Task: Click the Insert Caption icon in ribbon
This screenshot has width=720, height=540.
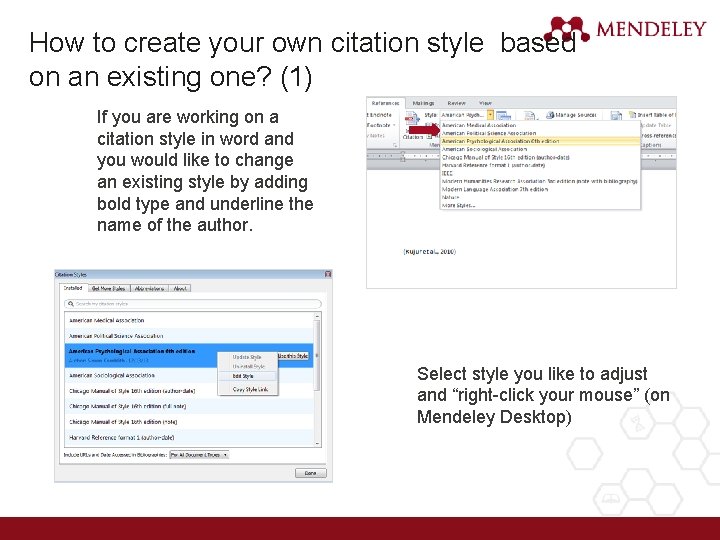Action: (x=616, y=115)
